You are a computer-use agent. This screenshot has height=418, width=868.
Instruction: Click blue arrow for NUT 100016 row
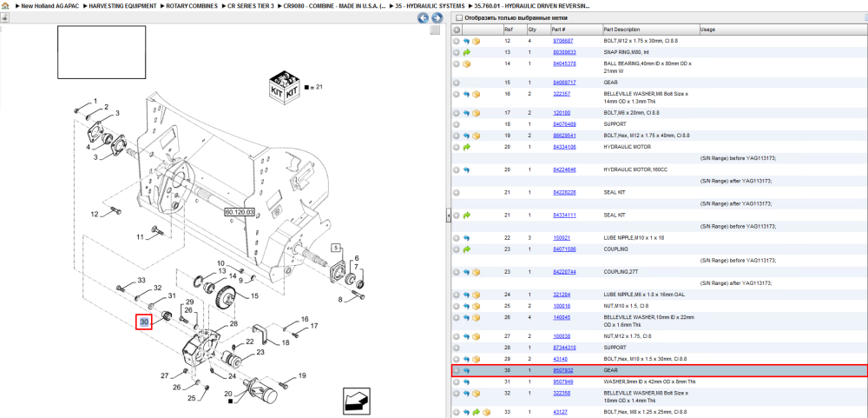(466, 306)
